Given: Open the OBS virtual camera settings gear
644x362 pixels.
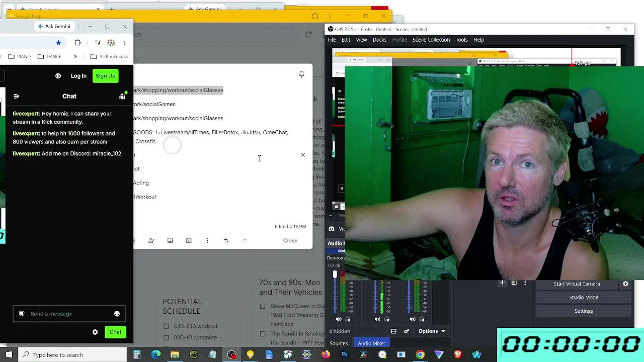Looking at the screenshot, I should point(625,284).
